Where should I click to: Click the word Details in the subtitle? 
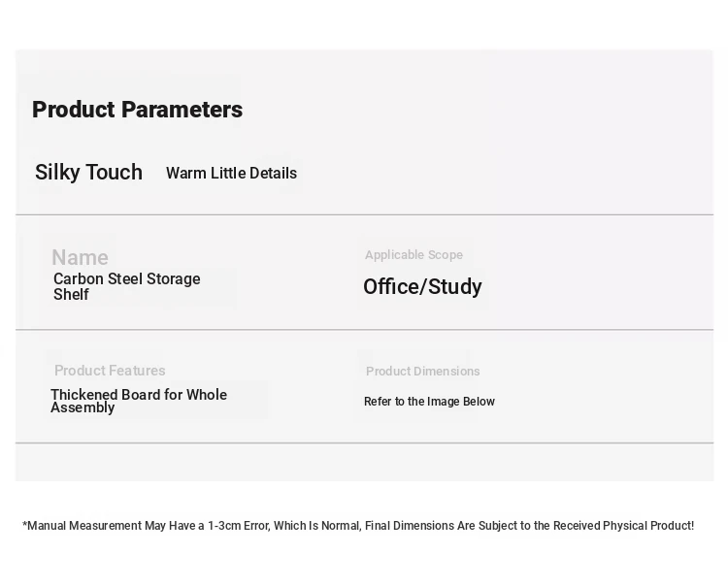pyautogui.click(x=273, y=173)
